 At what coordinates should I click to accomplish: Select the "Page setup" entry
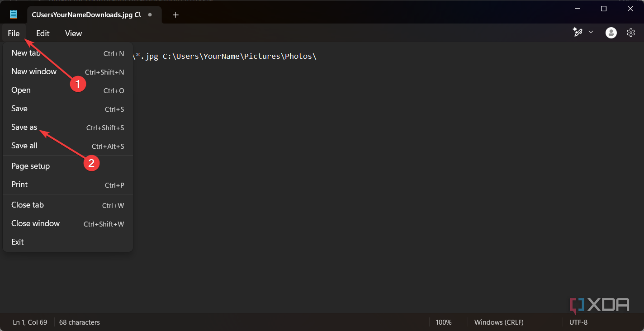(30, 166)
